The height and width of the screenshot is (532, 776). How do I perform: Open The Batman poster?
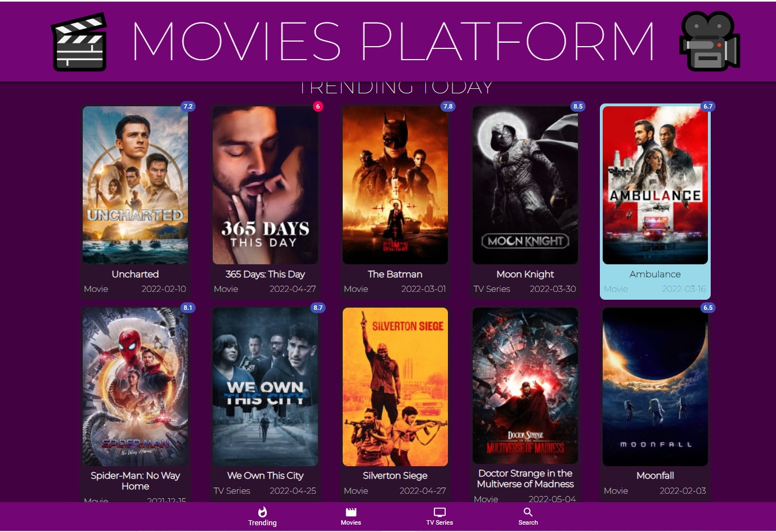395,185
